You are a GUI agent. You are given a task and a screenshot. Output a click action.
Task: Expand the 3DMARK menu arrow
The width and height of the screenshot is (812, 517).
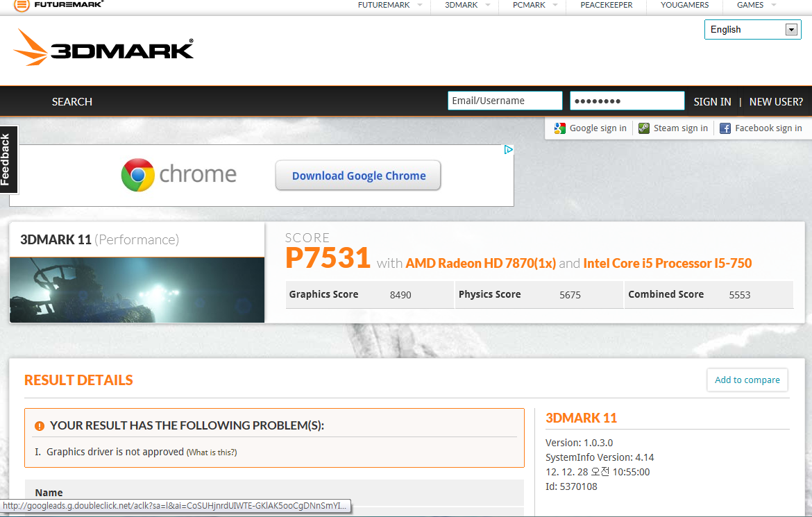[487, 5]
